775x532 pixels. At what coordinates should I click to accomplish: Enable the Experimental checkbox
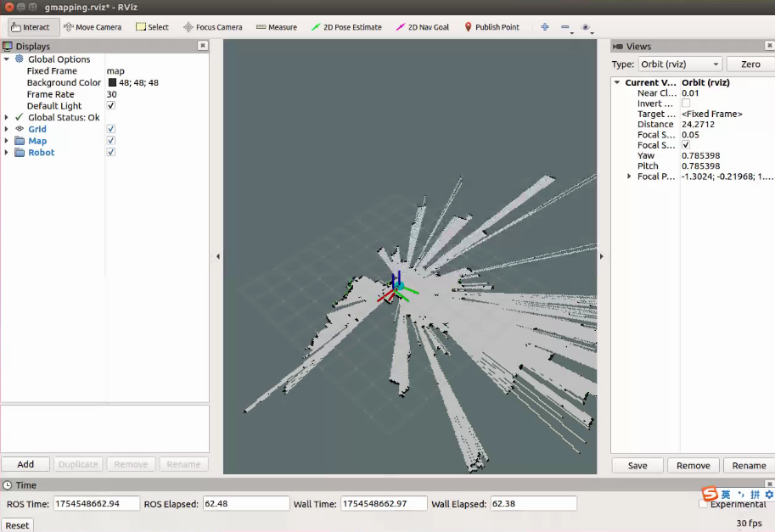[x=704, y=504]
